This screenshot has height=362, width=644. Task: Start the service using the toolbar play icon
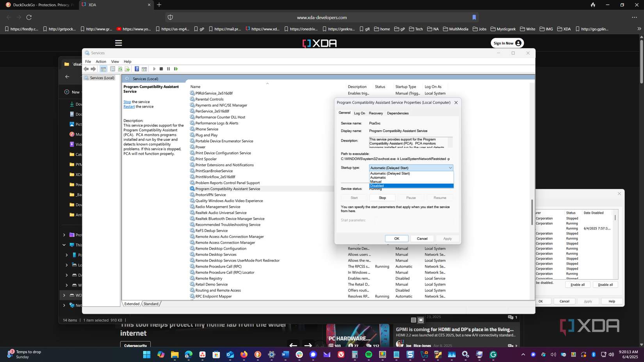pyautogui.click(x=154, y=69)
